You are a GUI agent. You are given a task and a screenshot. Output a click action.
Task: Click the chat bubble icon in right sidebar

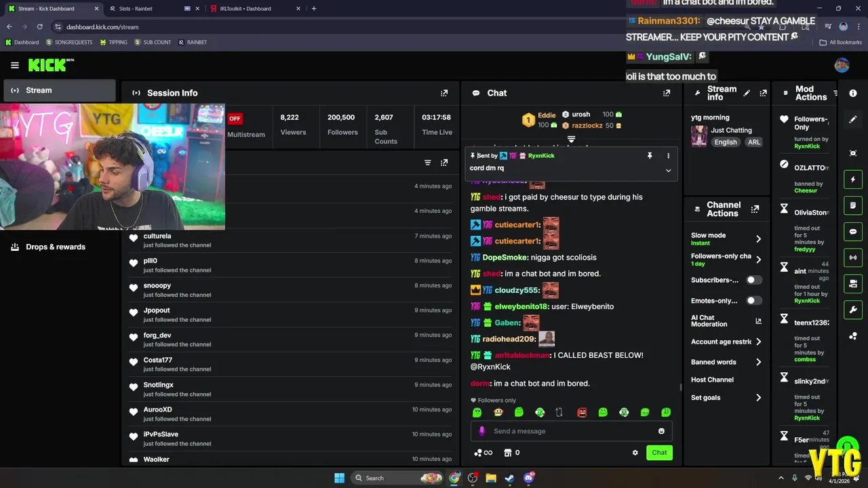point(853,232)
